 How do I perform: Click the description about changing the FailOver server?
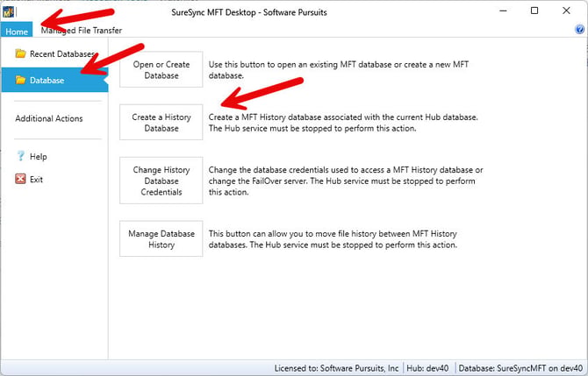[x=346, y=181]
